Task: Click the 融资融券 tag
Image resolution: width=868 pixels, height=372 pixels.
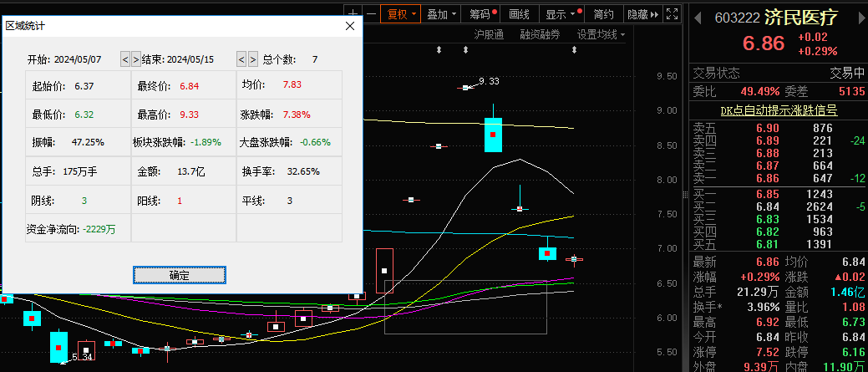Action: (540, 34)
